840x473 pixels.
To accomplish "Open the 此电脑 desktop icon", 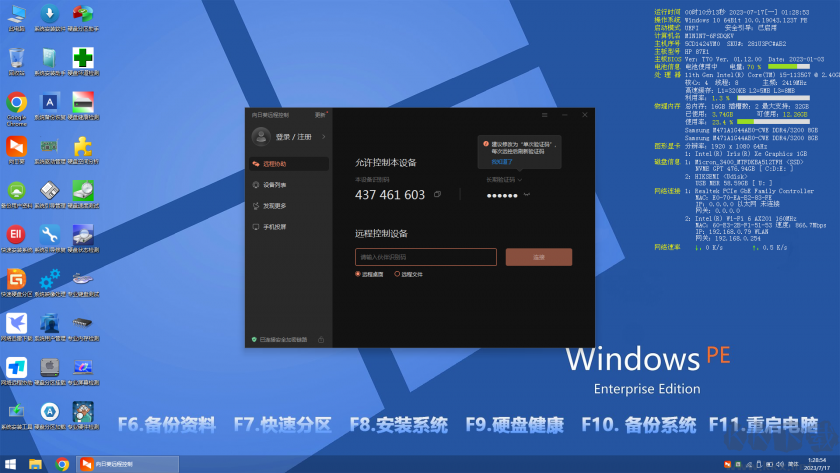I will coord(17,18).
